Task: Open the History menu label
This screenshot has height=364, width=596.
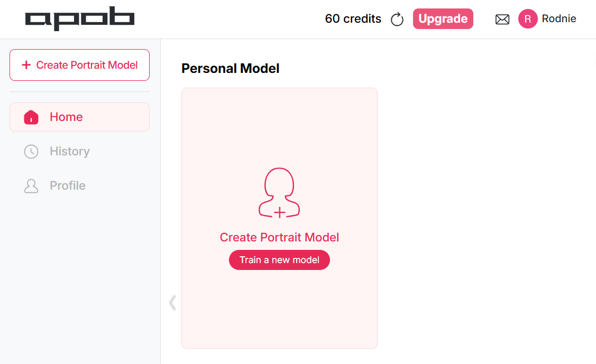Action: pyautogui.click(x=70, y=152)
